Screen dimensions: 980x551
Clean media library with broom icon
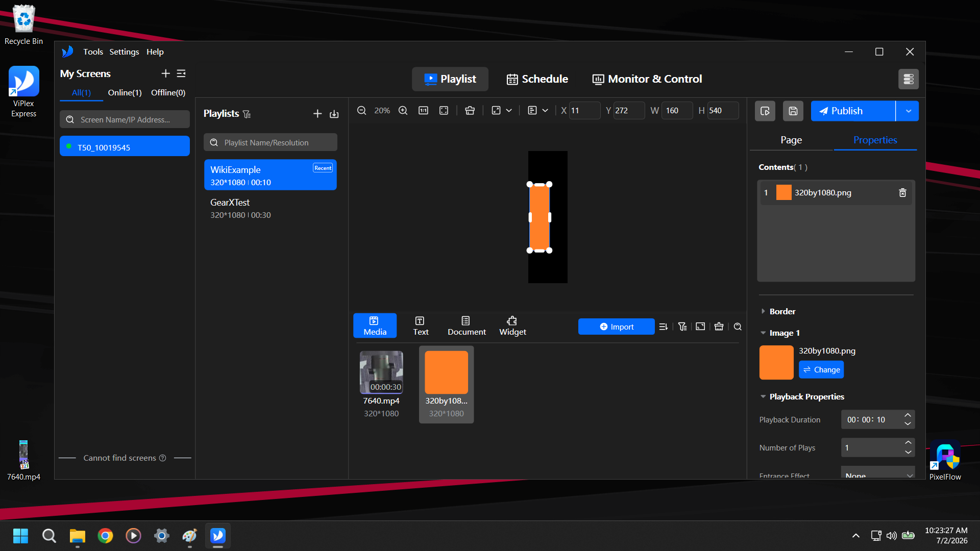(x=719, y=327)
